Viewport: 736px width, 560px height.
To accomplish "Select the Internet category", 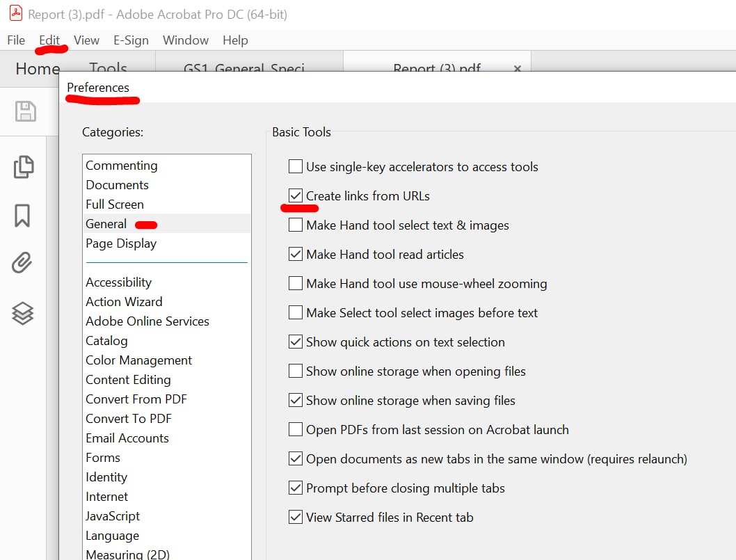I will pos(167,497).
